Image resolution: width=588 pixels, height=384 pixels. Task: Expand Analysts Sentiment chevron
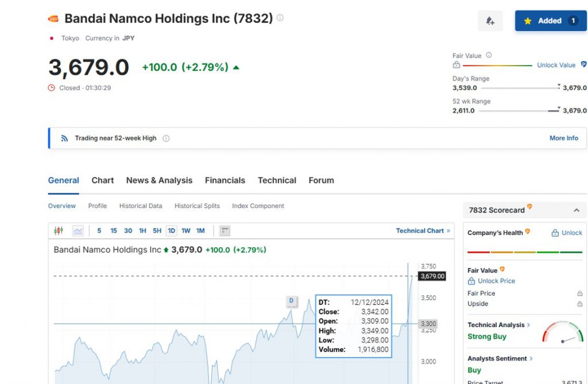(531, 359)
